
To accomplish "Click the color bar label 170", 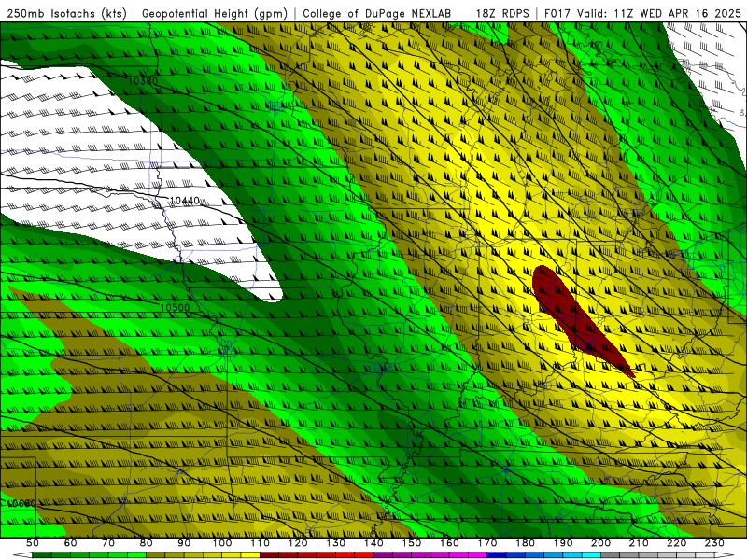I will click(x=487, y=543).
